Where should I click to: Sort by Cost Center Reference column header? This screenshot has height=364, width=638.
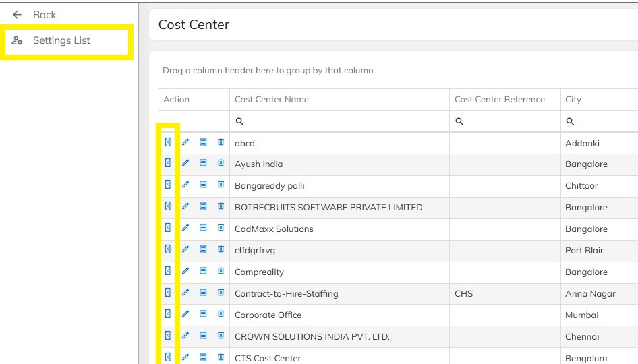500,99
